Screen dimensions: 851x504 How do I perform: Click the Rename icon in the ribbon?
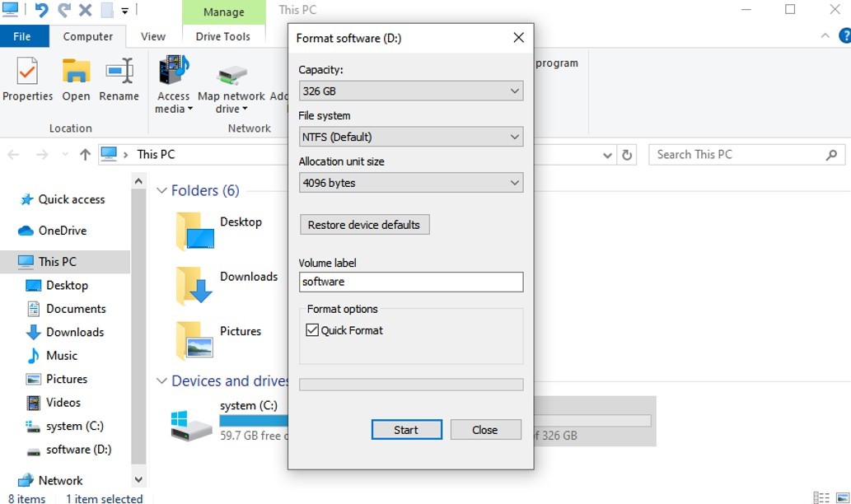click(119, 73)
